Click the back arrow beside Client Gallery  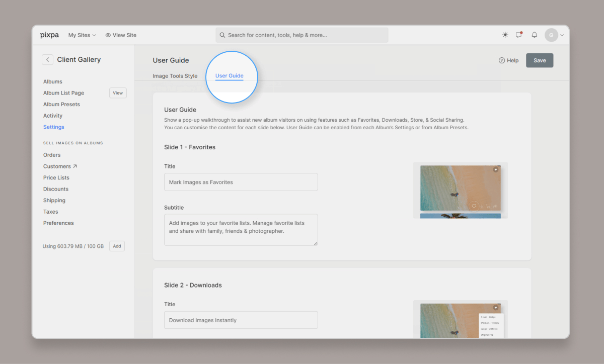pos(47,60)
